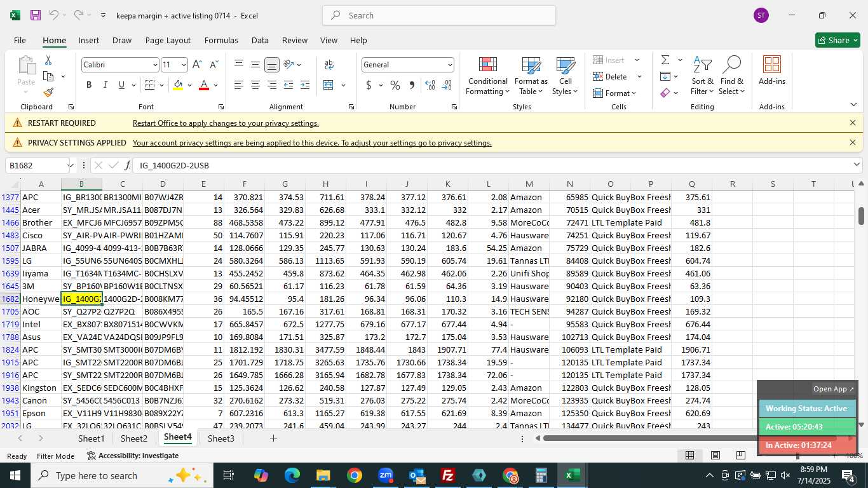Click the Wrap Text icon
The width and height of the screenshot is (868, 488).
(329, 65)
